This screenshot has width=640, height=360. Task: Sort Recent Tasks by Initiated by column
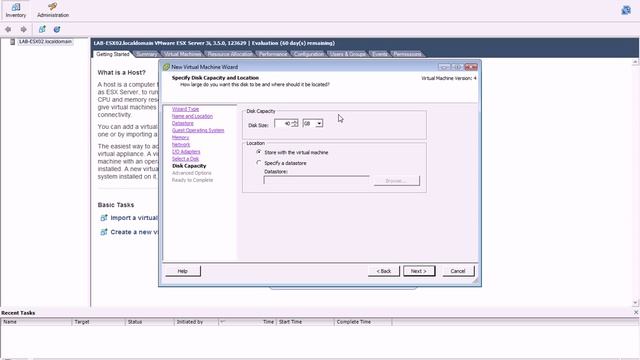point(196,322)
